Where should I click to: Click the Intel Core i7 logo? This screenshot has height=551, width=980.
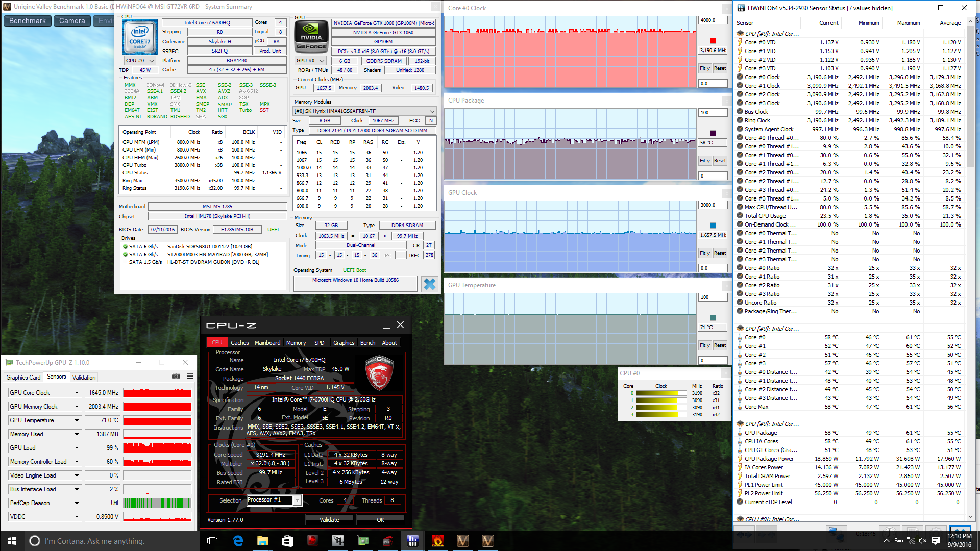tap(139, 37)
